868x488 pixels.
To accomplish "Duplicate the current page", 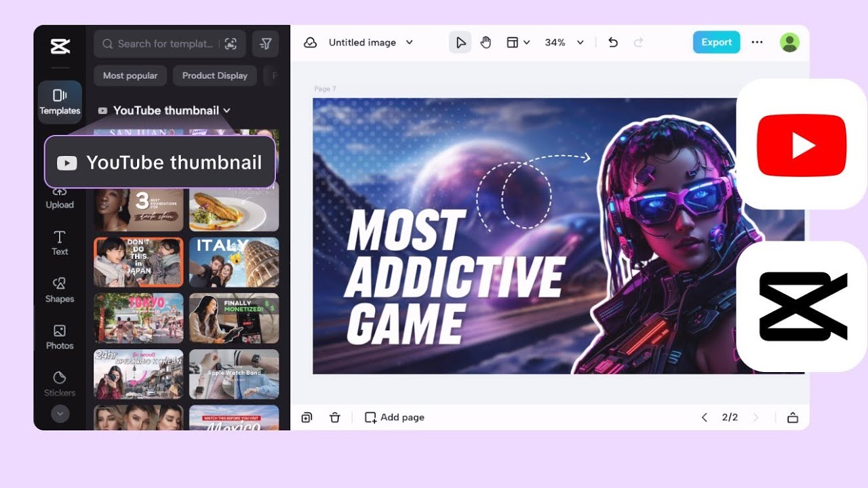I will click(x=307, y=418).
